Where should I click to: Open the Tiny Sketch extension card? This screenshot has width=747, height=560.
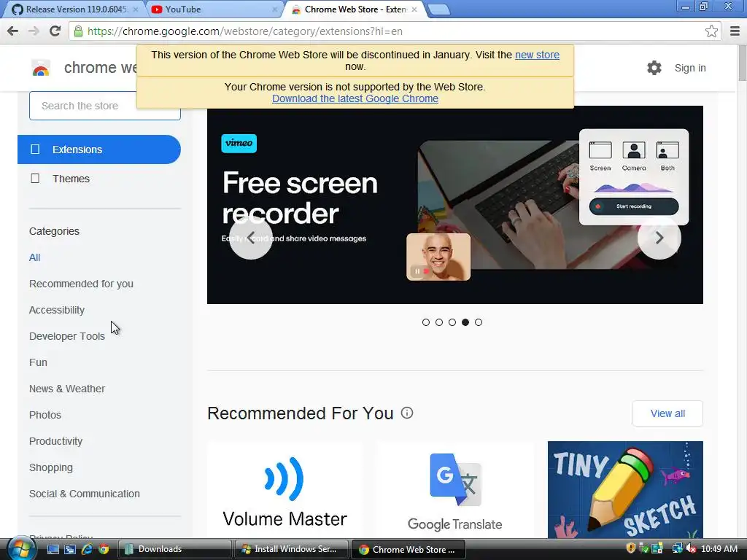click(625, 489)
